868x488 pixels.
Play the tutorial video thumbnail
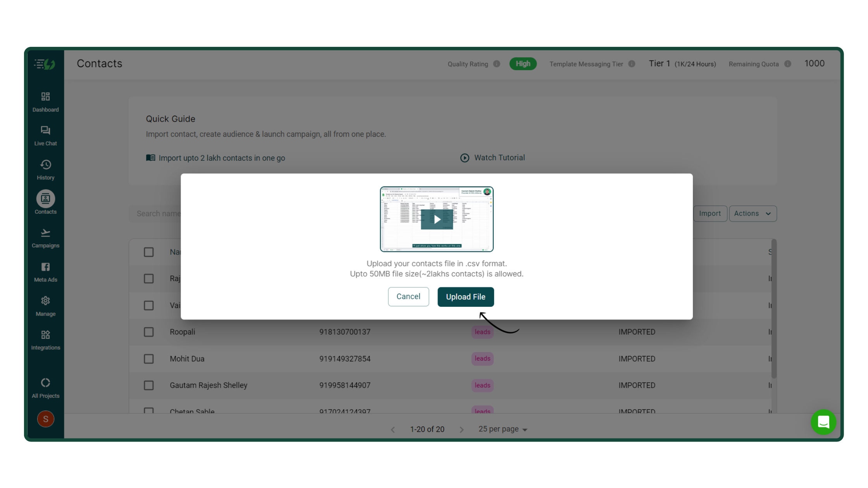pos(437,219)
